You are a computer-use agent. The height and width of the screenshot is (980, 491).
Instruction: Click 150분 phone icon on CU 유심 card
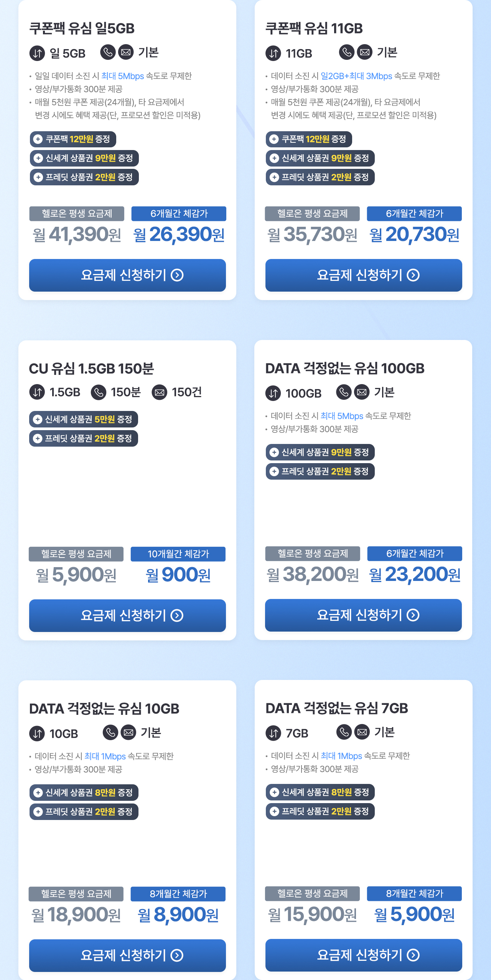tap(99, 392)
